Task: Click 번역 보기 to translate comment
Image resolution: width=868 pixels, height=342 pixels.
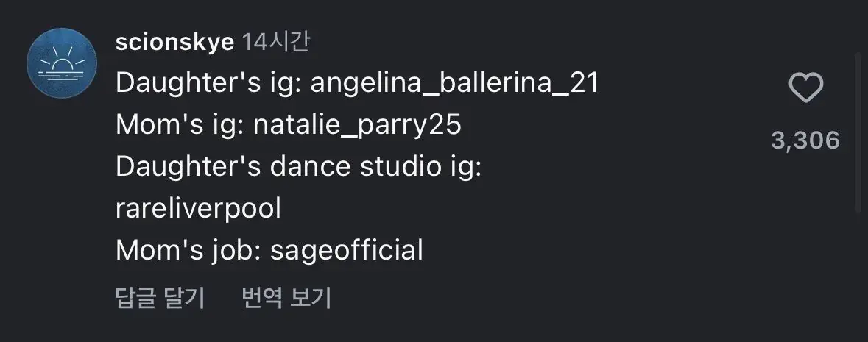Action: pos(286,298)
